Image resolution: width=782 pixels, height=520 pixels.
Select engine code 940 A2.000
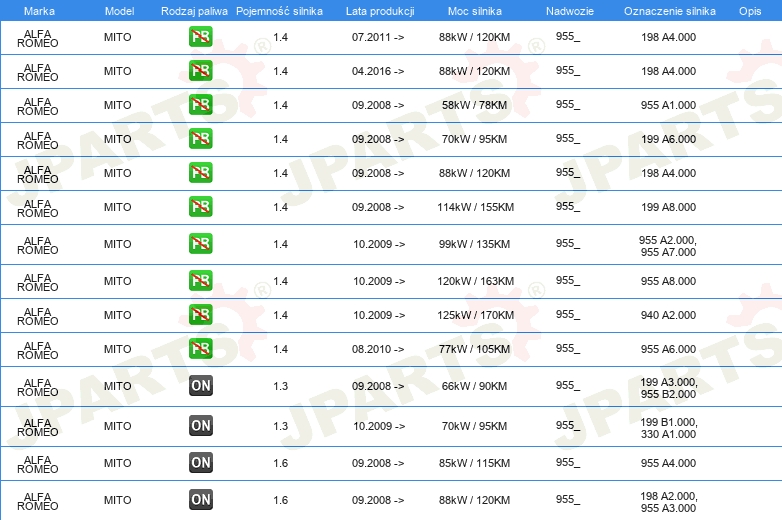tap(668, 315)
